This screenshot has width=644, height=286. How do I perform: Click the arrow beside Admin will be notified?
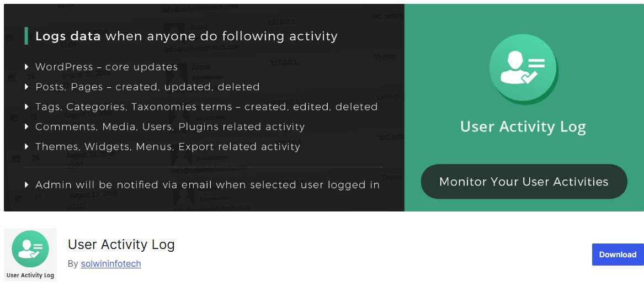coord(26,185)
